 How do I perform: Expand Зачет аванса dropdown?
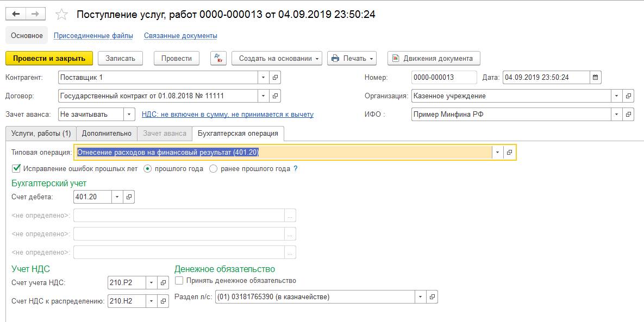pyautogui.click(x=129, y=115)
